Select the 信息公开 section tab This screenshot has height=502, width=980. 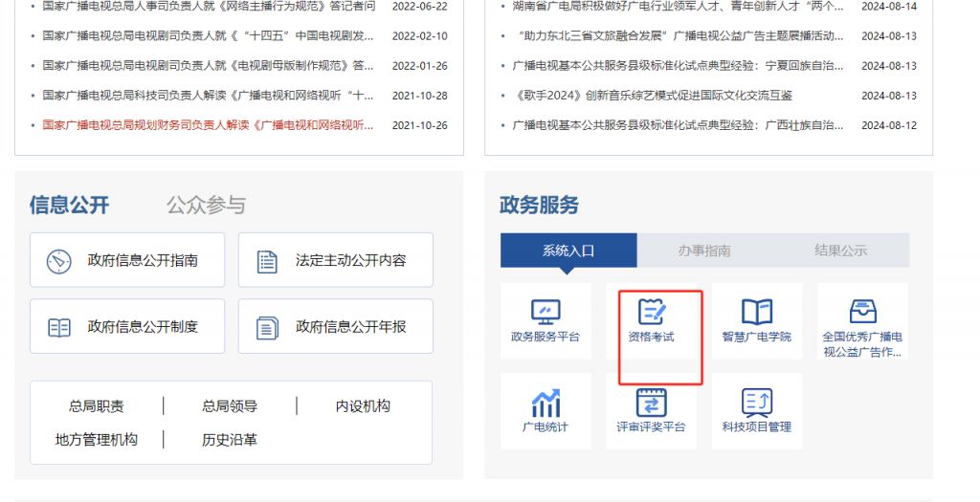[69, 205]
